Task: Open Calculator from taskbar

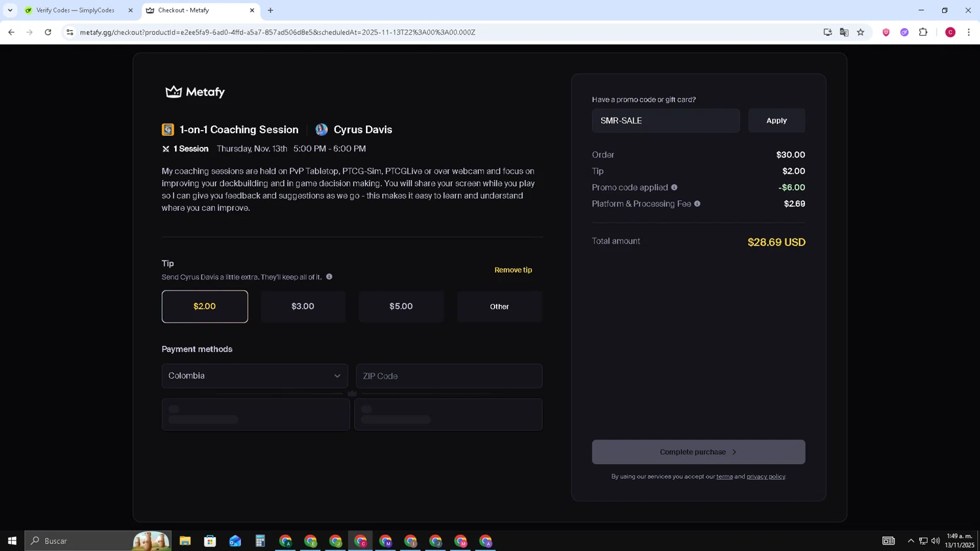Action: point(260,541)
